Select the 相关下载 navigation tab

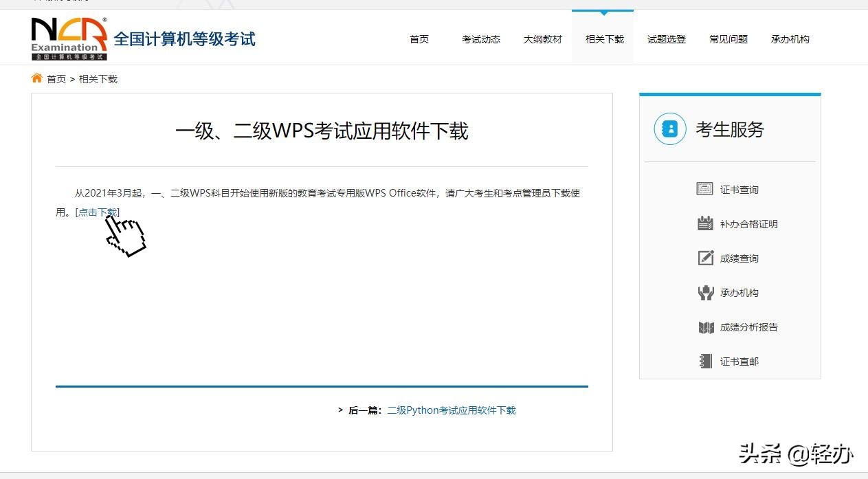click(x=605, y=39)
